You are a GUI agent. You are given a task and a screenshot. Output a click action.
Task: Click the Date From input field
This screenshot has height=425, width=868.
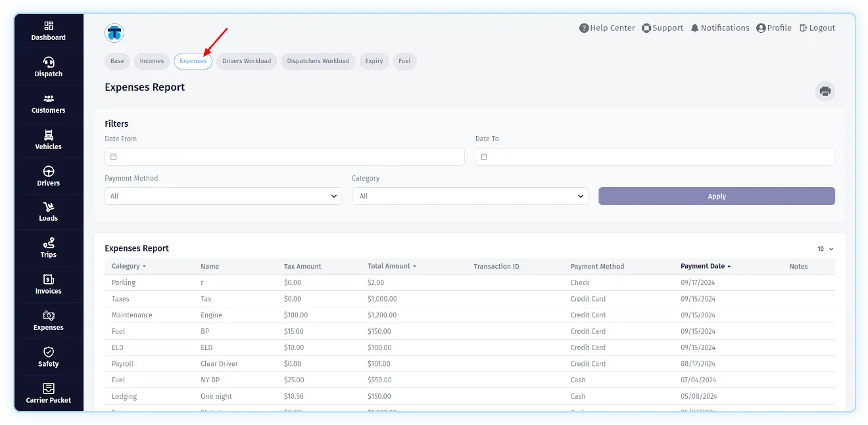click(285, 157)
